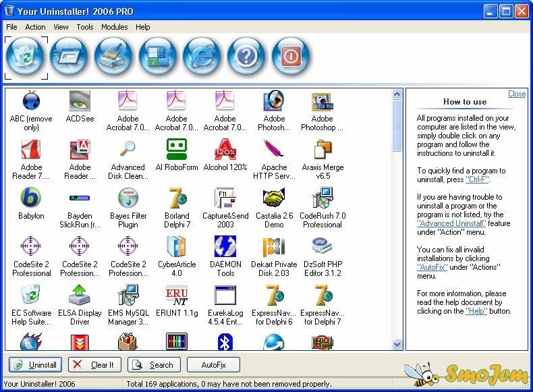
Task: Open the Action menu
Action: [x=35, y=27]
